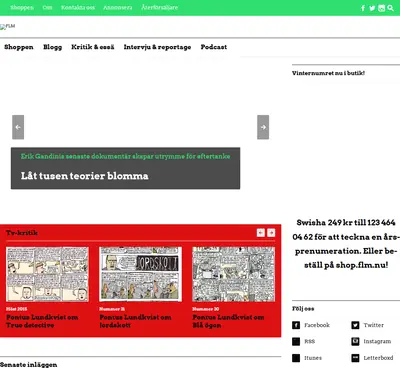Open Pontus Lundkvist om Jordskott
This screenshot has width=400, height=368.
(x=135, y=321)
